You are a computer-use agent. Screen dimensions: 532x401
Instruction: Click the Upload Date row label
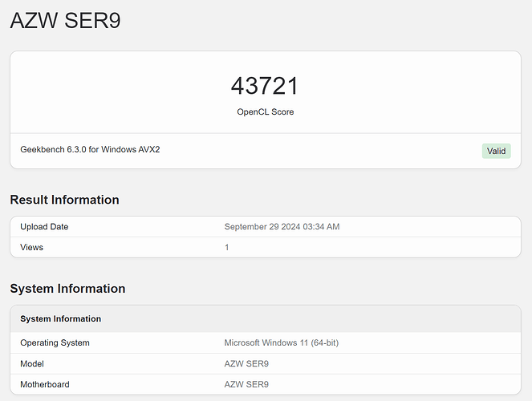coord(44,227)
